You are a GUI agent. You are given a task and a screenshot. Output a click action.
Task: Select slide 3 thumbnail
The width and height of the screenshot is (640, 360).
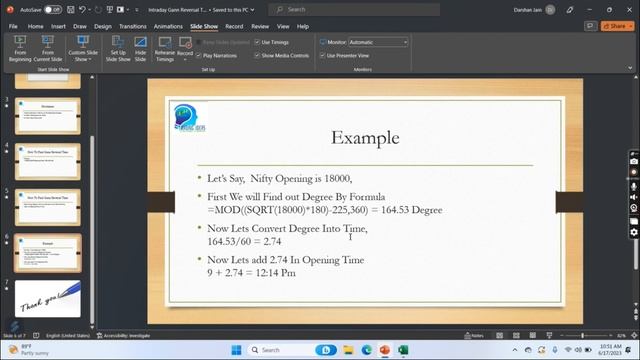pyautogui.click(x=48, y=116)
